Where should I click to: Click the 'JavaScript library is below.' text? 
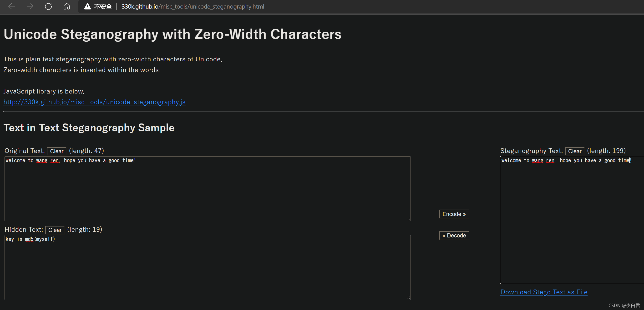click(44, 91)
